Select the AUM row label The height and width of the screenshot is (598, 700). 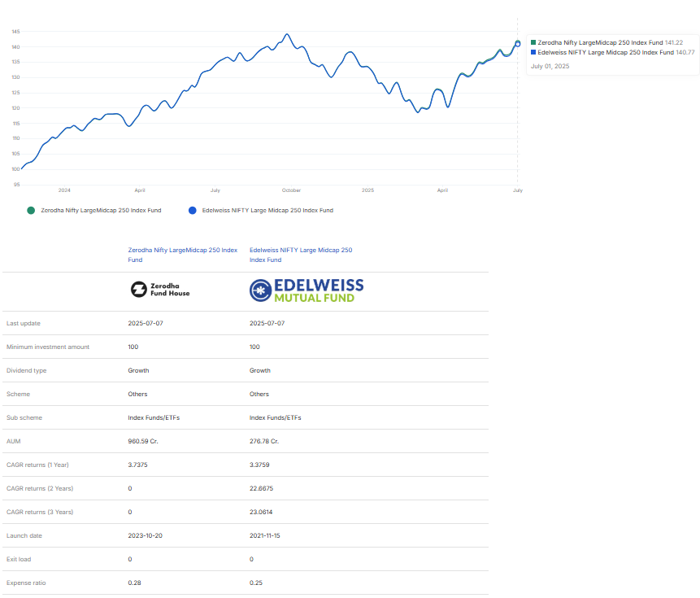pos(13,441)
